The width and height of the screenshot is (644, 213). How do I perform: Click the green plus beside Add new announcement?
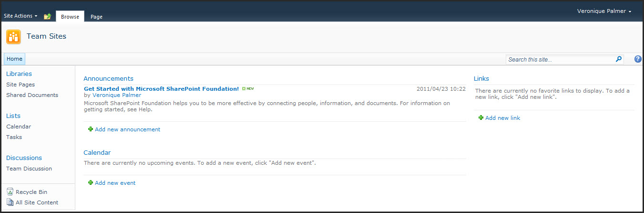click(91, 129)
